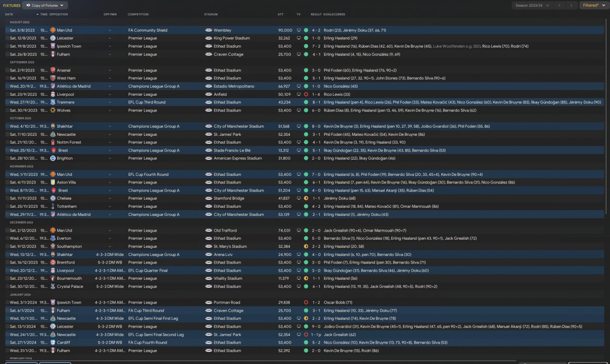Click the EFL Cup Quarter Final competition name
The width and height of the screenshot is (610, 364).
tap(148, 271)
